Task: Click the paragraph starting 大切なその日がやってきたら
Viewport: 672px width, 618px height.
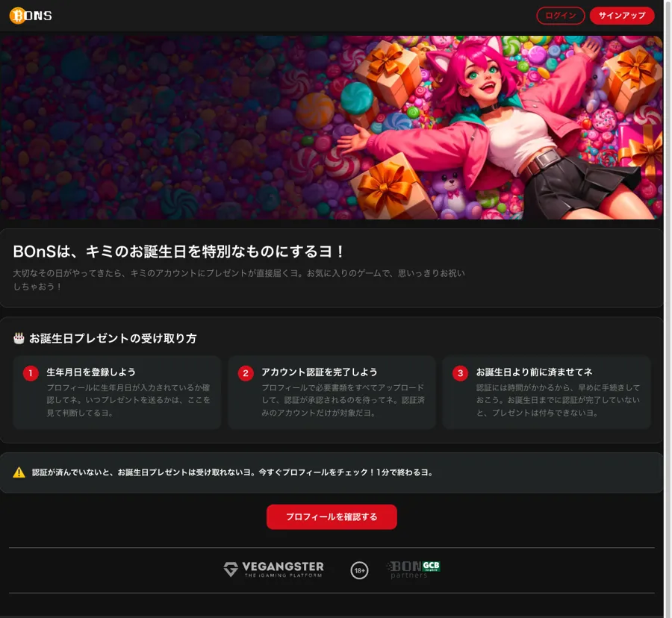Action: pyautogui.click(x=239, y=280)
